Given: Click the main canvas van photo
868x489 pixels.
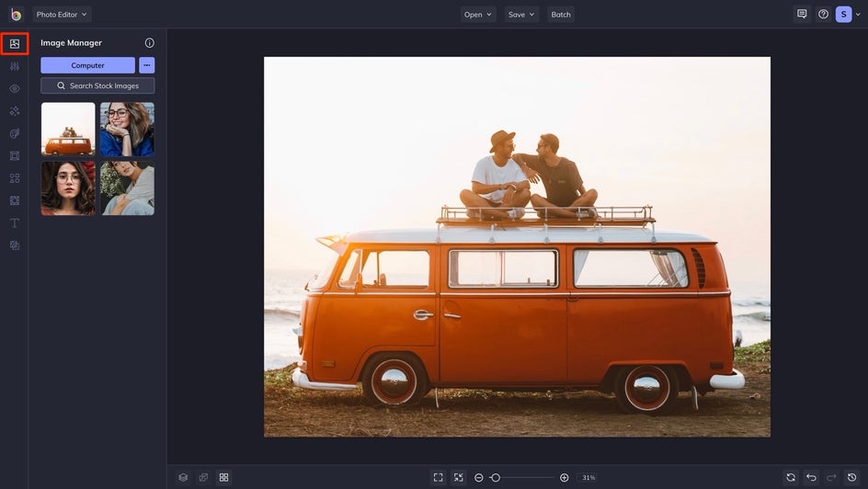Looking at the screenshot, I should point(517,246).
